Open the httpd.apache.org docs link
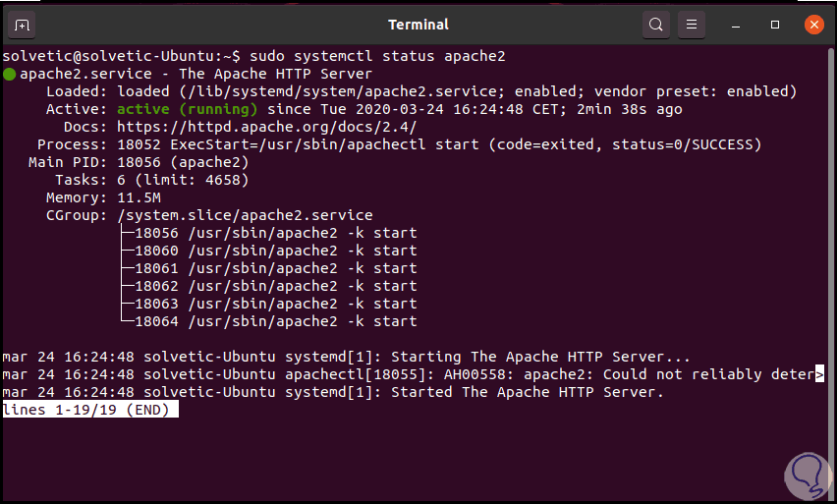838x504 pixels. pyautogui.click(x=266, y=127)
